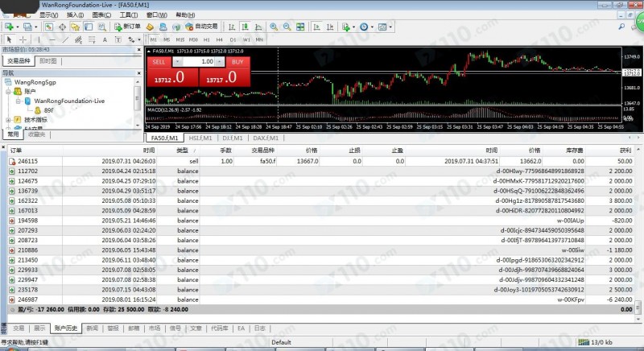Select the trendline drawing tool

64,39
